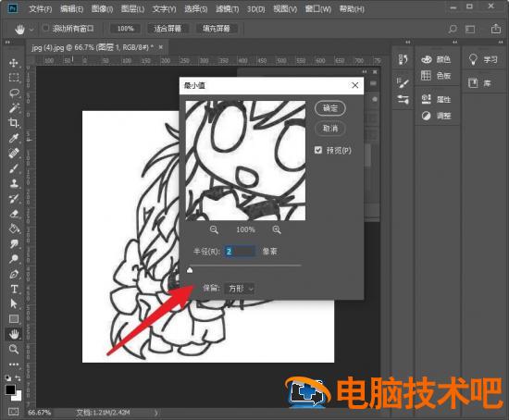Viewport: 509px width, 420px height.
Task: Select the Path Selection tool
Action: [14, 303]
